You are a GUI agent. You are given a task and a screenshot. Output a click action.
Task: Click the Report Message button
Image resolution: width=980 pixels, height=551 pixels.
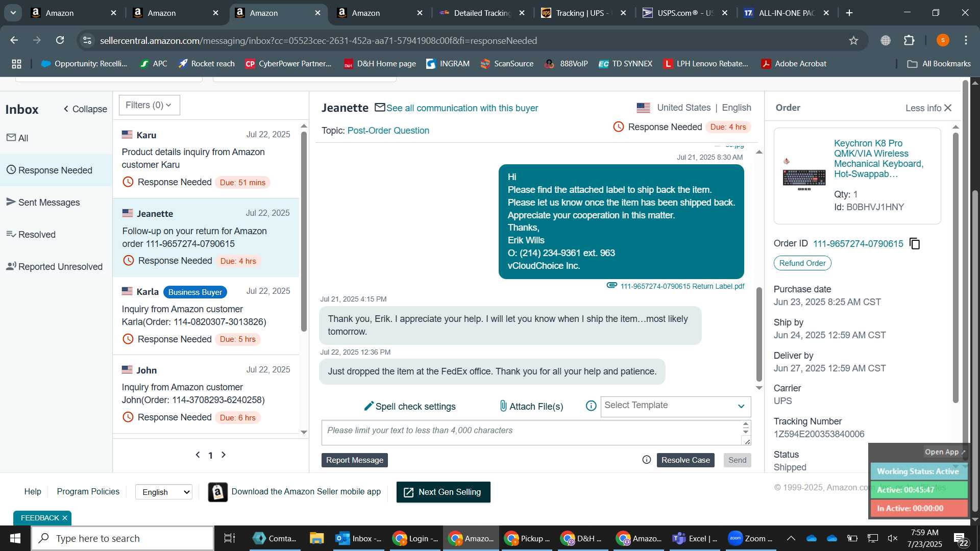pos(355,460)
